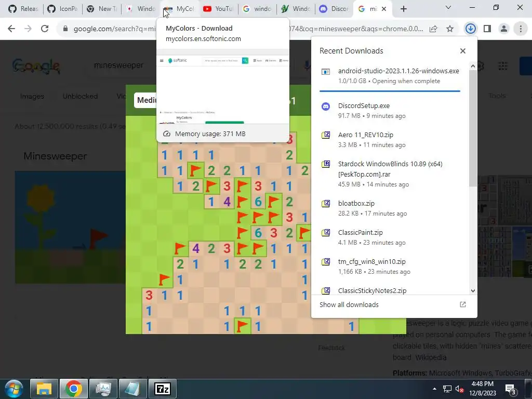
Task: Click Show all downloads
Action: [x=349, y=304]
